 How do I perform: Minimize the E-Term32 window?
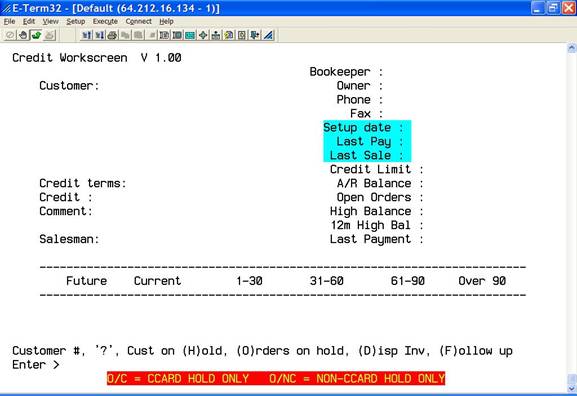(x=537, y=8)
